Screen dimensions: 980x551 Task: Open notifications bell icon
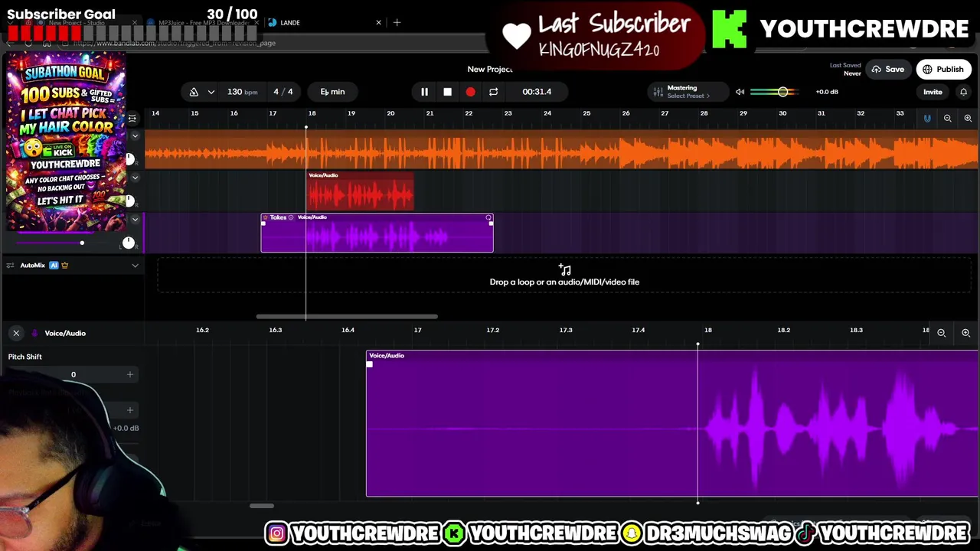click(x=963, y=92)
